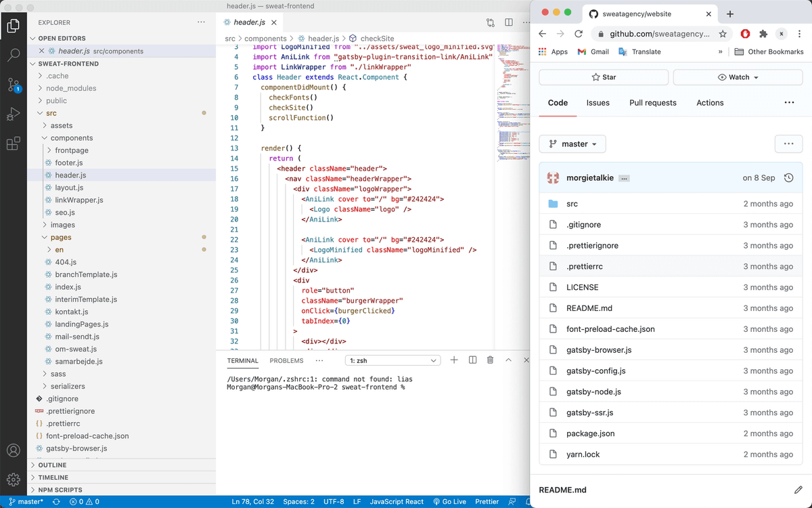Expand the OUTLINE section
Image resolution: width=812 pixels, height=508 pixels.
[x=52, y=465]
